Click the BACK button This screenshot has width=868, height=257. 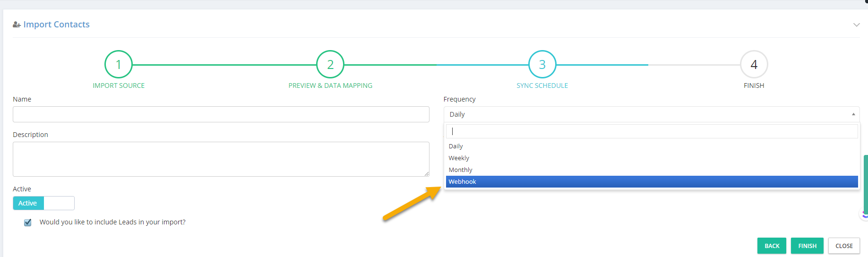(x=772, y=246)
